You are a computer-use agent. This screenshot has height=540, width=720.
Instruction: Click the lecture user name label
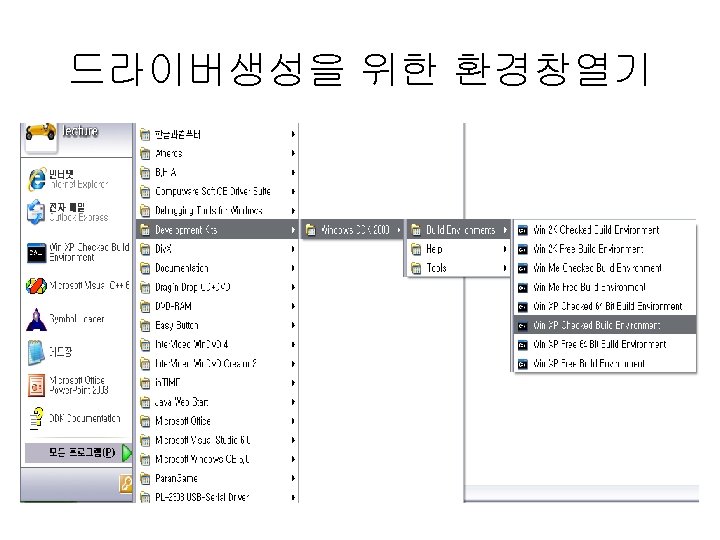pos(80,132)
